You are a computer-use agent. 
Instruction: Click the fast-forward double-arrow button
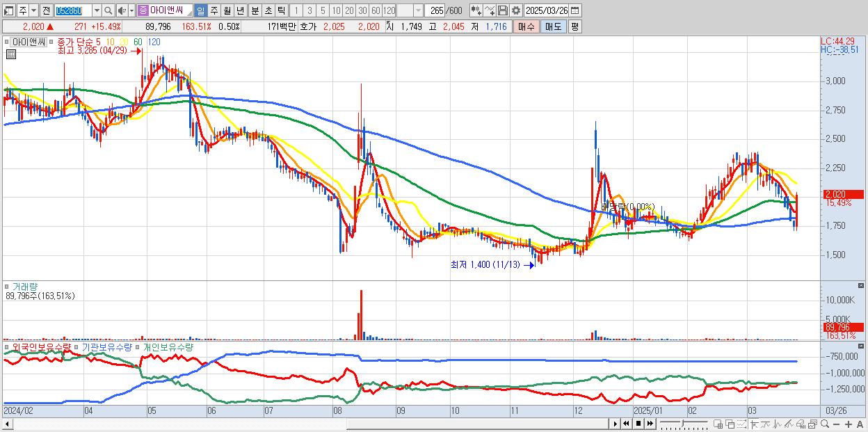click(650, 424)
